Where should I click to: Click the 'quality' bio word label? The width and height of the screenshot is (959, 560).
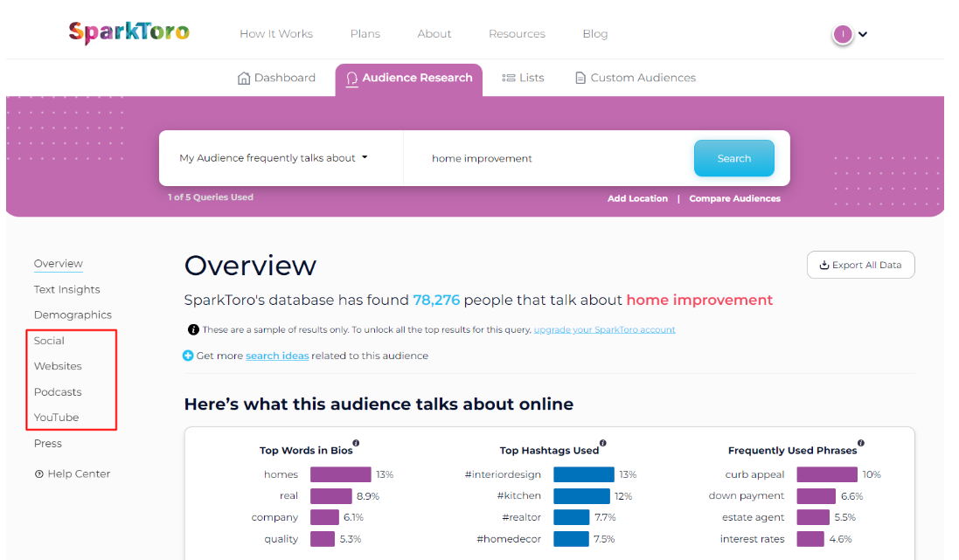(x=281, y=539)
